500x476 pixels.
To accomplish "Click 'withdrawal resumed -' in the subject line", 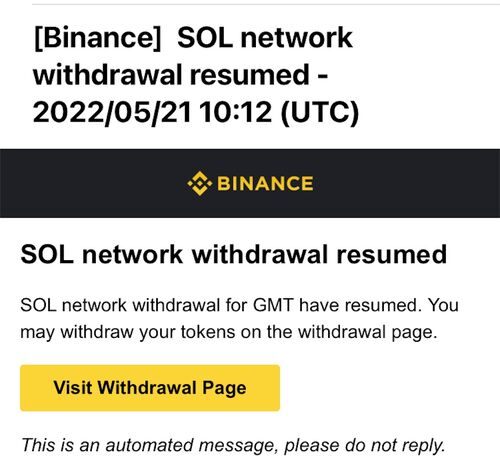I will click(x=180, y=75).
